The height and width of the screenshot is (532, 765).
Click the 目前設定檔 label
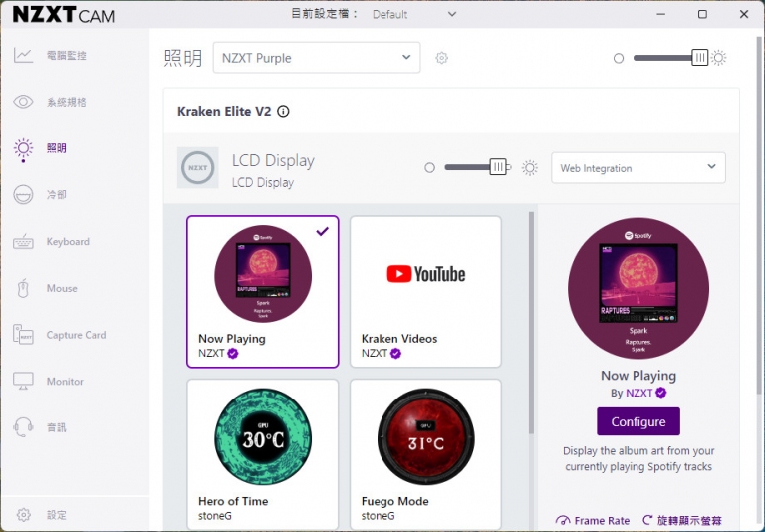(x=324, y=14)
